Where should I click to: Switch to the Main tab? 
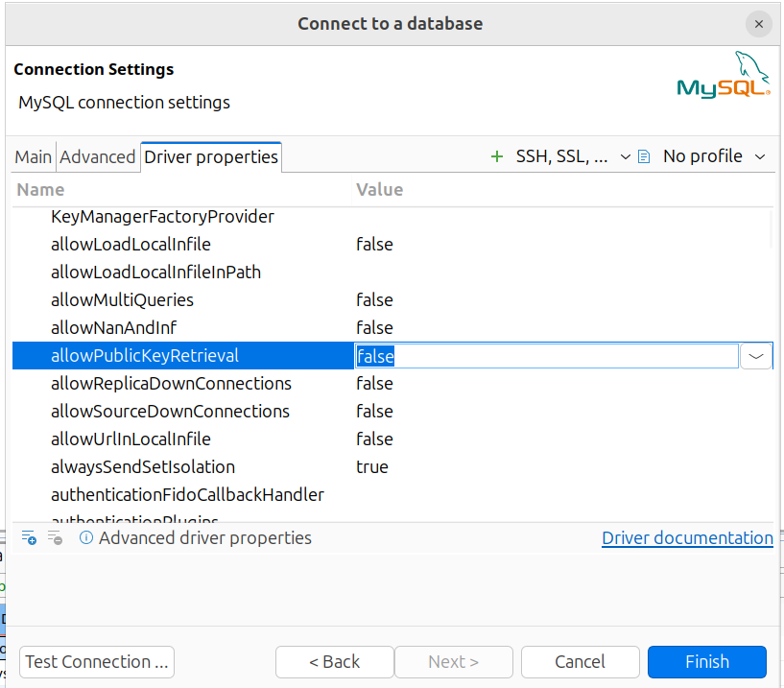click(x=34, y=157)
